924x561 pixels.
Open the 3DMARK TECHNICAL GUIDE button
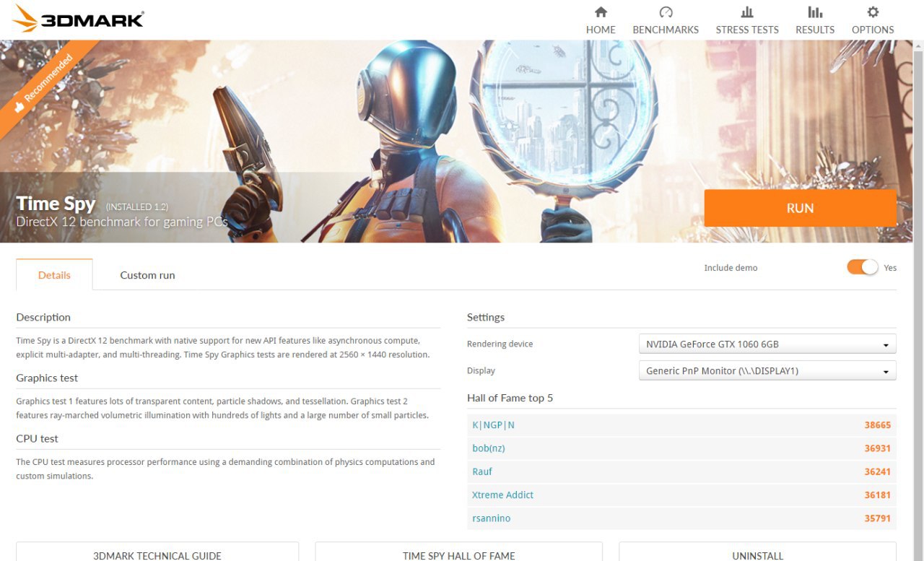point(157,553)
